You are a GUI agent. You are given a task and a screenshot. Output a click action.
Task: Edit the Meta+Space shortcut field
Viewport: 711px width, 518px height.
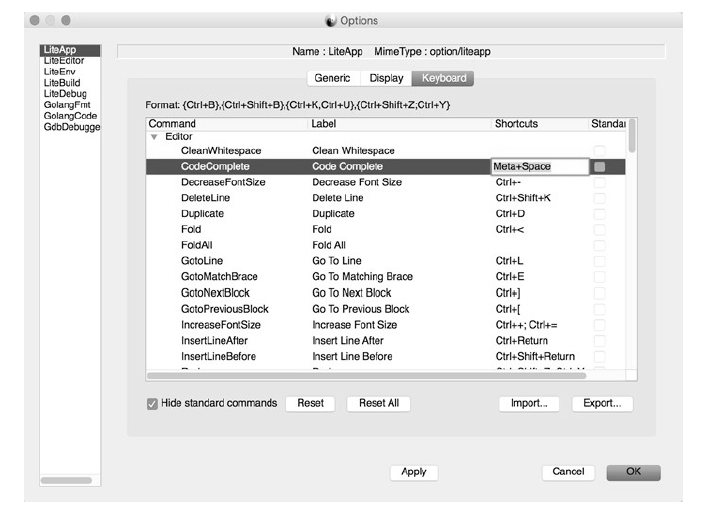pyautogui.click(x=540, y=166)
